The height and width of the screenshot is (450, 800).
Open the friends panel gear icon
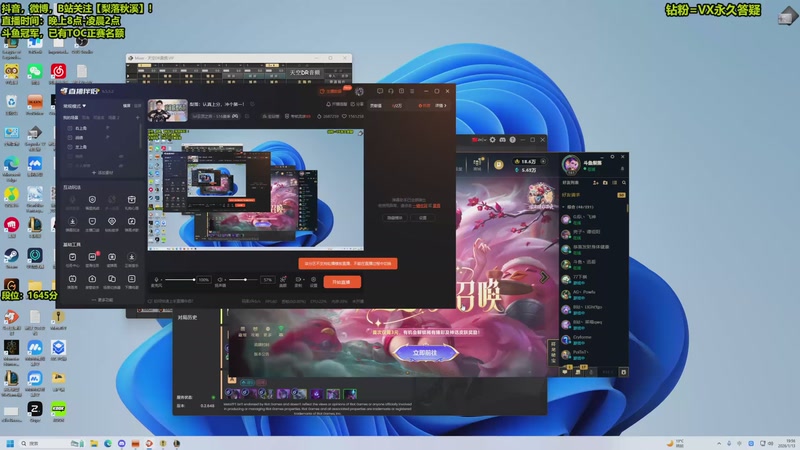pos(623,372)
